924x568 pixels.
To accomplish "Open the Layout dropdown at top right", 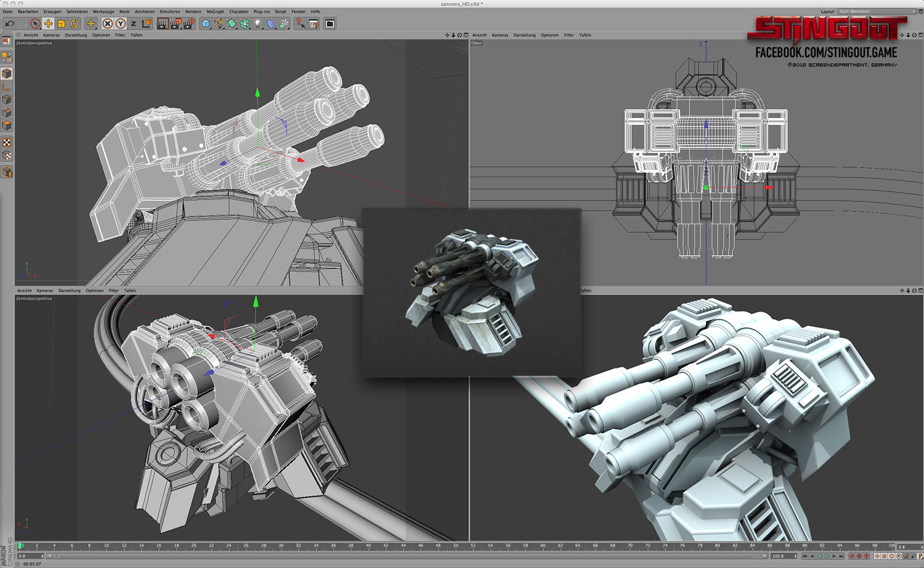I will click(877, 12).
